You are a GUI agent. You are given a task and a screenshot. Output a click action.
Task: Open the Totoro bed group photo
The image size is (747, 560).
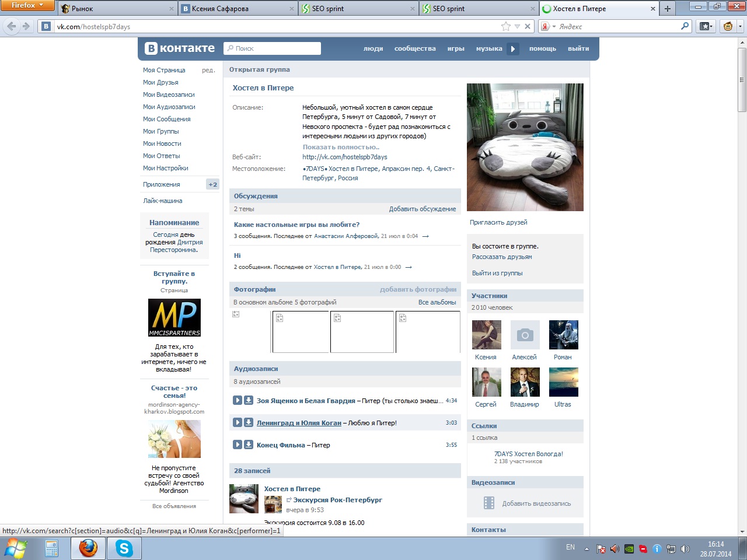point(525,147)
